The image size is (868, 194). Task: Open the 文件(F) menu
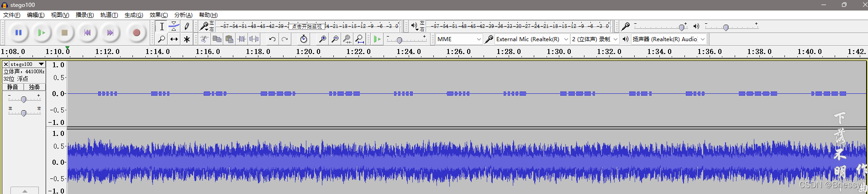coord(12,15)
